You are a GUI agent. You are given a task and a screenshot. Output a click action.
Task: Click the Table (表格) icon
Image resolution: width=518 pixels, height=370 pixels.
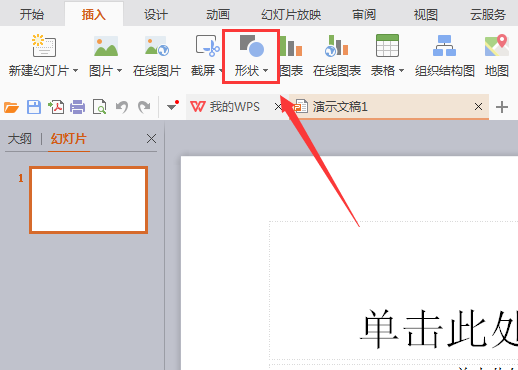click(x=387, y=45)
